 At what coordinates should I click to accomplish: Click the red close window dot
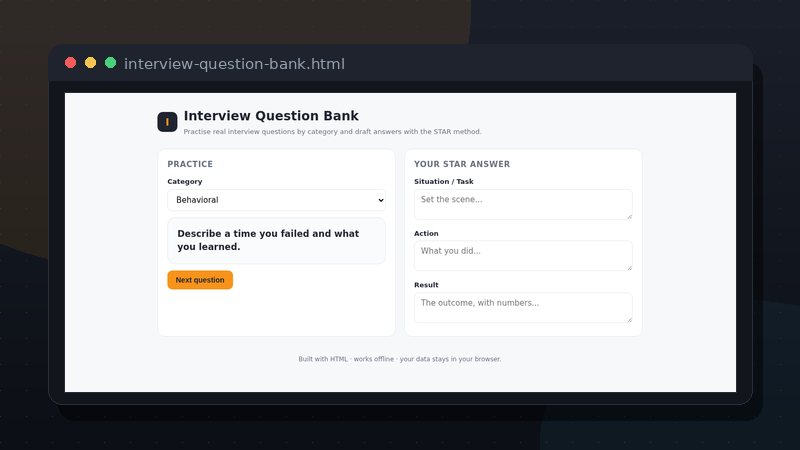click(70, 63)
